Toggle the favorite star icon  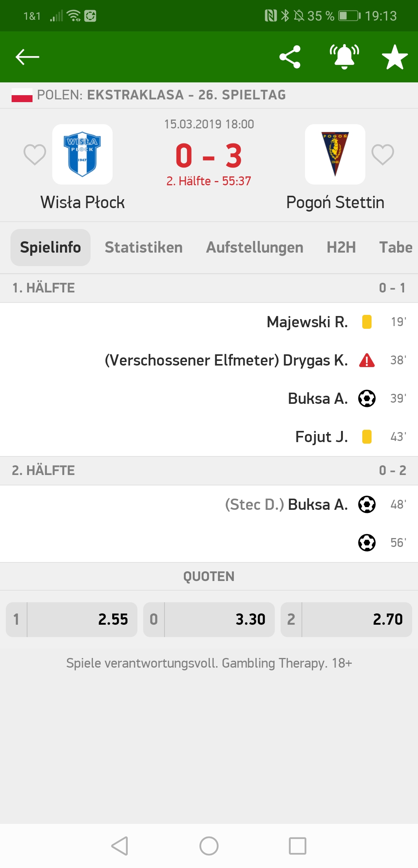395,57
